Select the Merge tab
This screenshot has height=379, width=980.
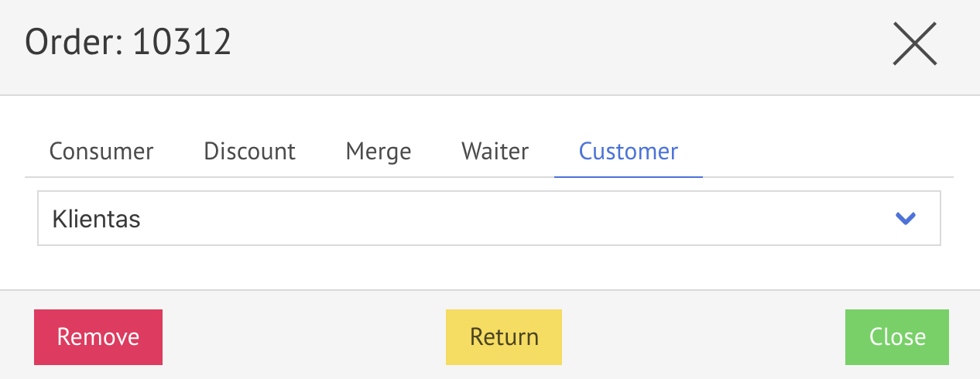coord(378,151)
